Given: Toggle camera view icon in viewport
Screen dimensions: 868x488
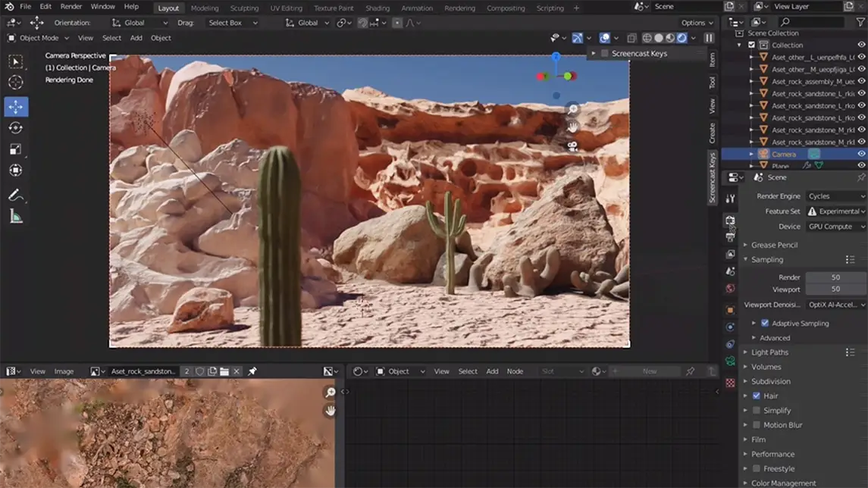Looking at the screenshot, I should (x=572, y=145).
